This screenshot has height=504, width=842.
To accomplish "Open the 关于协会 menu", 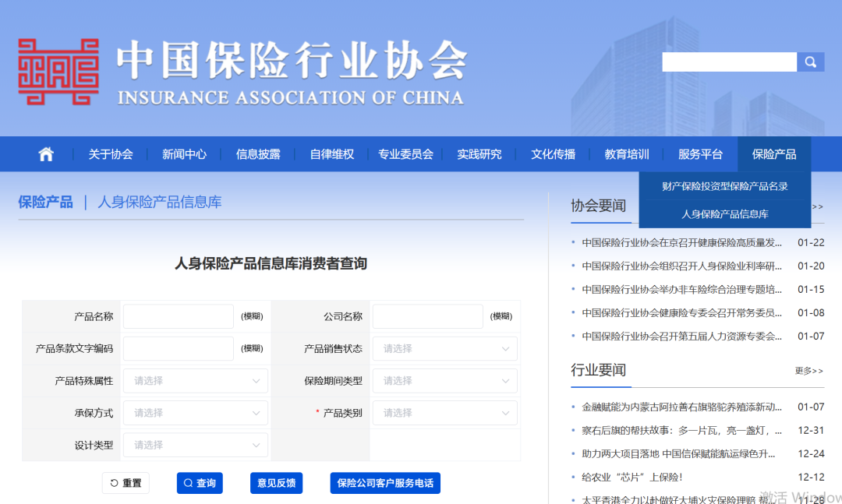I will coord(111,154).
